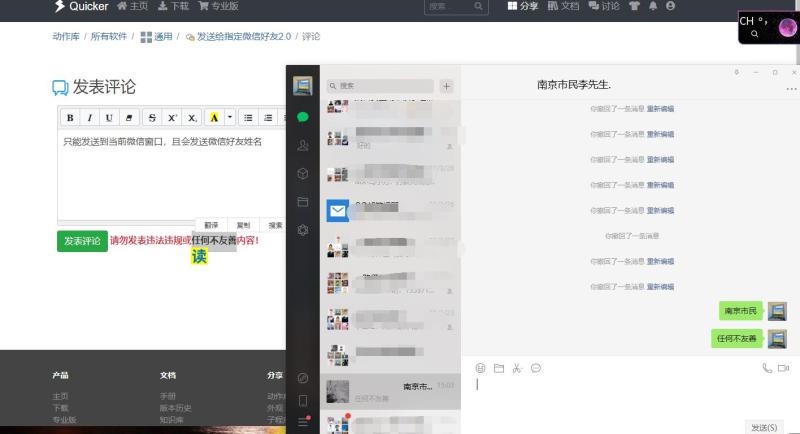Click the WeChat mobile phone icon in sidebar
Viewport: 800px width, 434px height.
tap(303, 401)
